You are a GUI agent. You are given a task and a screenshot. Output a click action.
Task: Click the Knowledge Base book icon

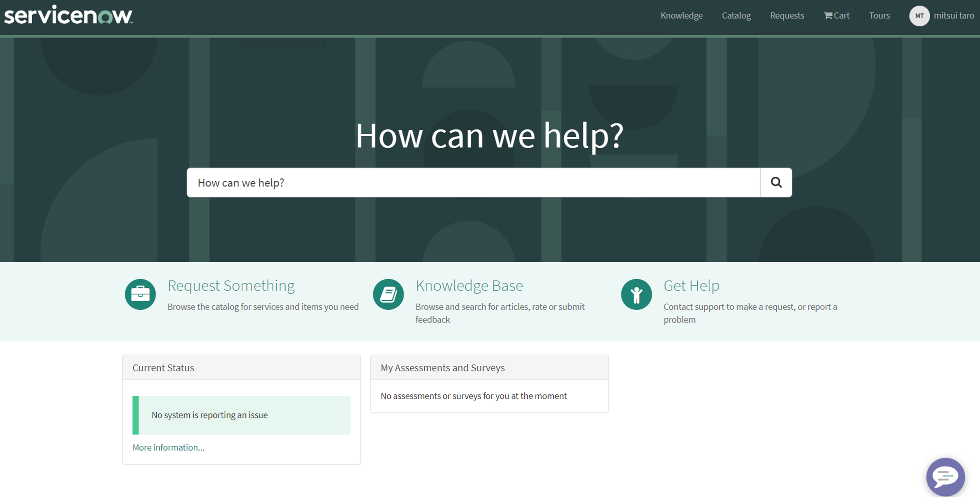pyautogui.click(x=388, y=294)
